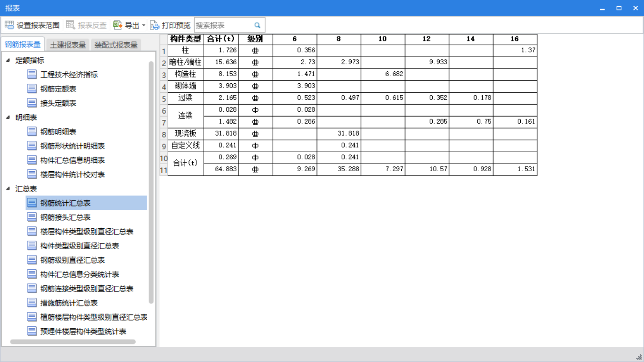Click the report icon beside 工程技术经济指标

[x=32, y=74]
